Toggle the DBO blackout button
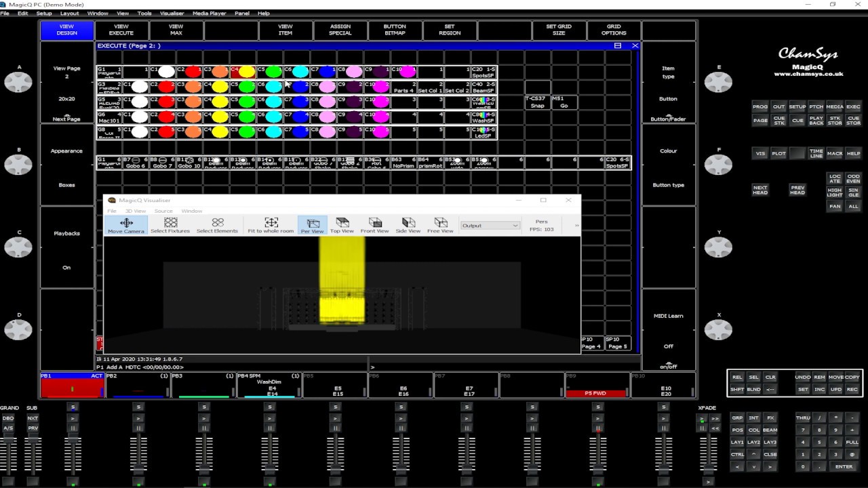 8,418
